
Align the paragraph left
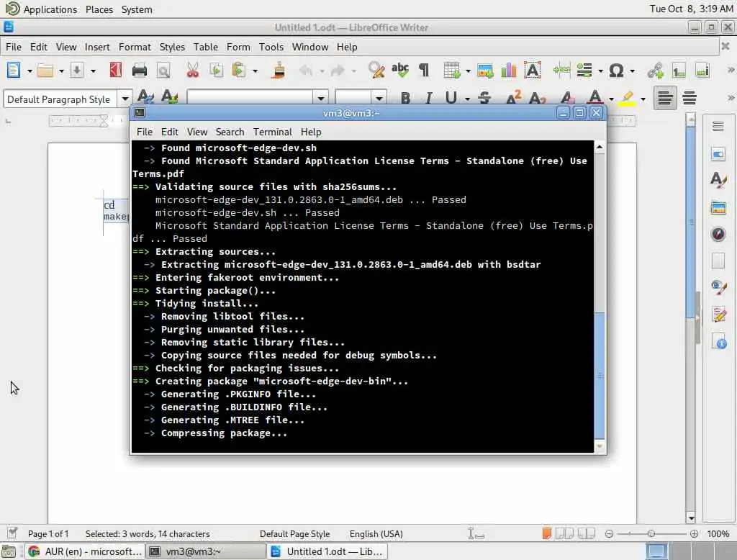pyautogui.click(x=665, y=98)
